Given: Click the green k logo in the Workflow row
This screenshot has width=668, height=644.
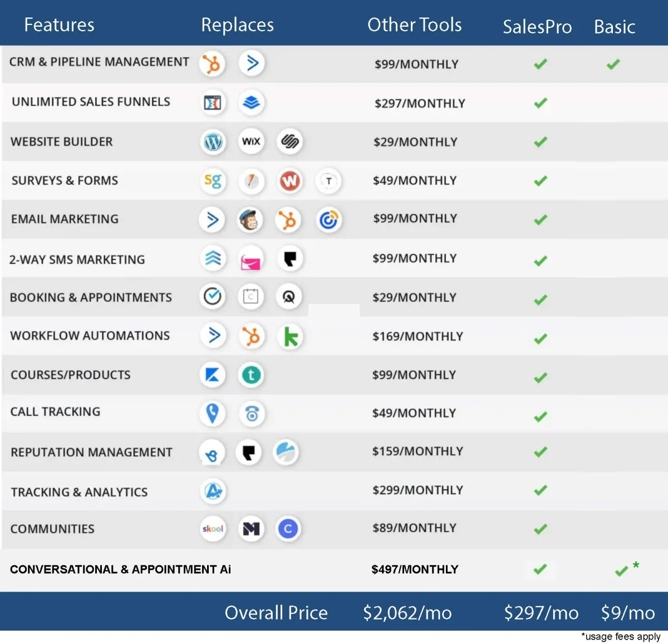Looking at the screenshot, I should (x=291, y=336).
